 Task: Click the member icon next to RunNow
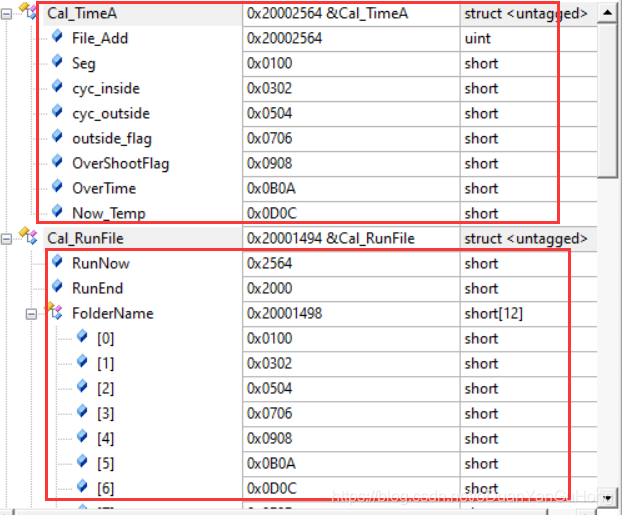coord(57,261)
